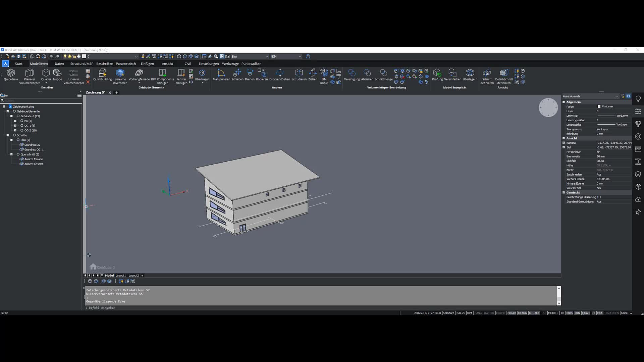This screenshot has width=644, height=362.
Task: Open the help question mark icon
Action: click(x=308, y=56)
